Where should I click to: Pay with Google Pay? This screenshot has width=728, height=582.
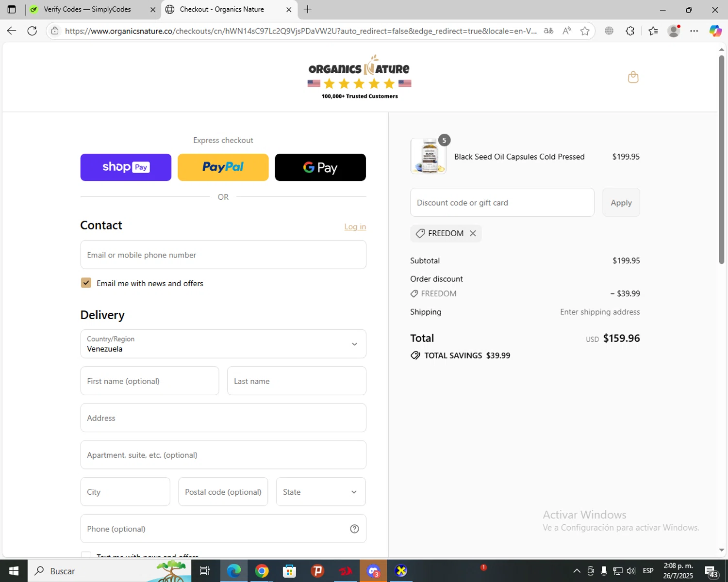point(320,167)
